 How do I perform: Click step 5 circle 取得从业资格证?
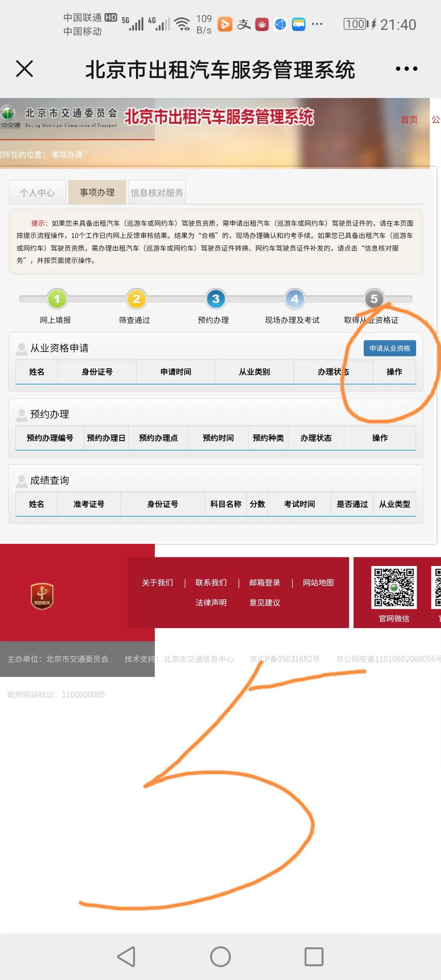click(x=374, y=299)
